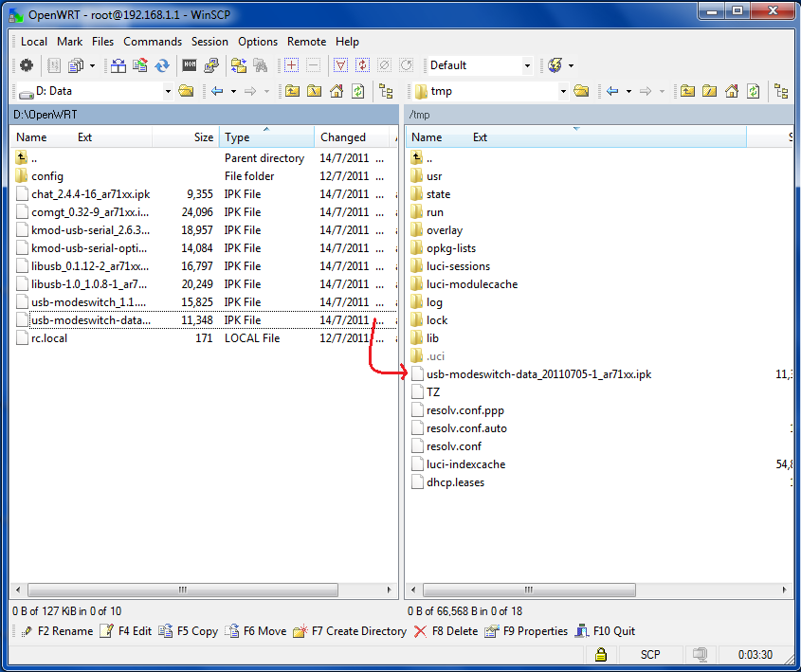Viewport: 801px width, 672px height.
Task: Open the Default transfer settings dropdown
Action: tap(527, 65)
